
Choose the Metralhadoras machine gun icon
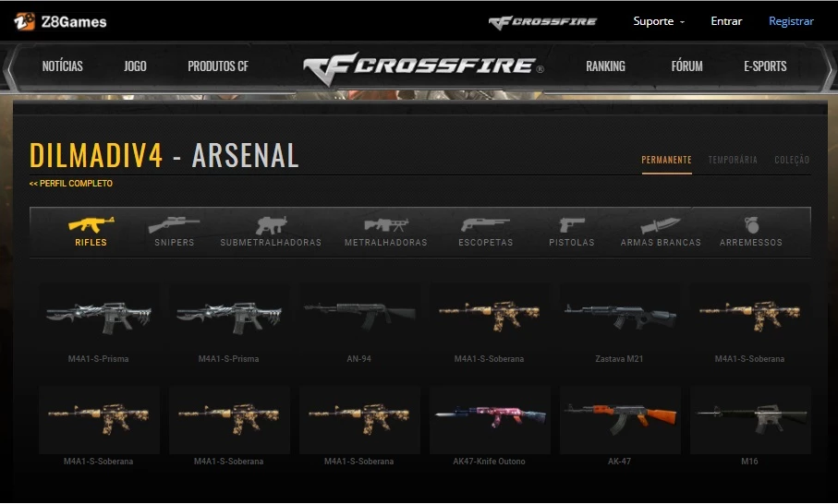[x=386, y=225]
